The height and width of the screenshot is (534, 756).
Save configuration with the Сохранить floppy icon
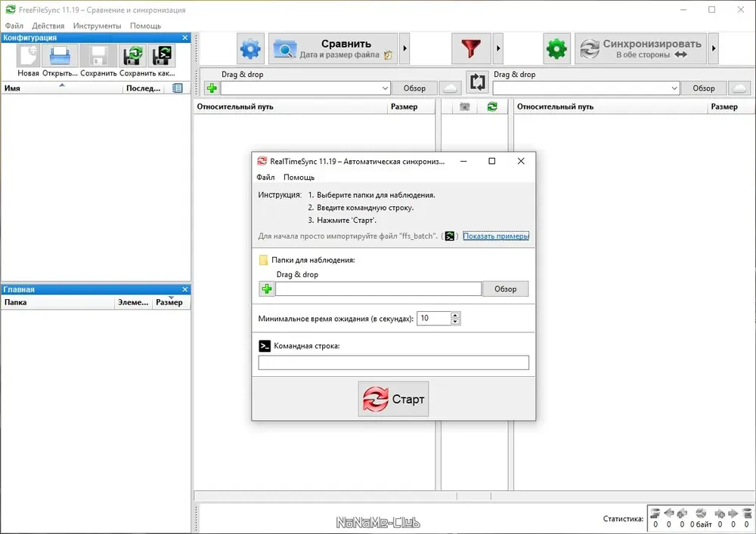pos(98,55)
